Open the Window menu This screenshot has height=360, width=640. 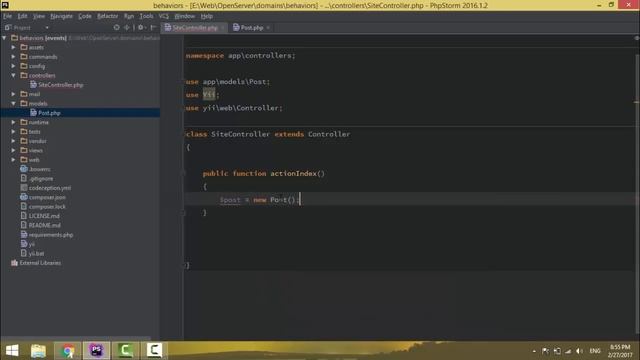pos(184,16)
